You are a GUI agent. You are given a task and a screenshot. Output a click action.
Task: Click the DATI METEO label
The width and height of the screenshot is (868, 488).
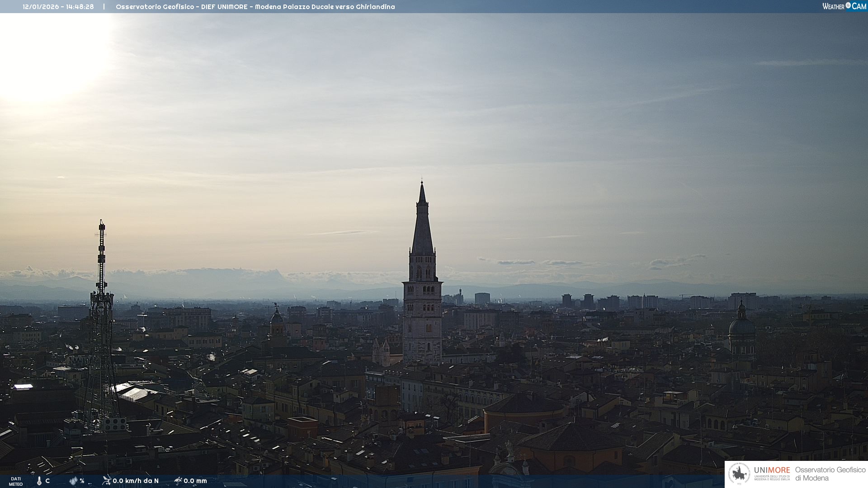point(16,481)
